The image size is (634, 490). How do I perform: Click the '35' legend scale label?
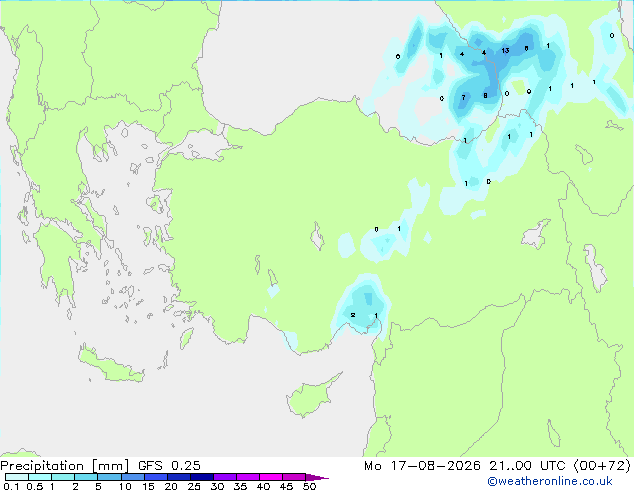point(240,486)
